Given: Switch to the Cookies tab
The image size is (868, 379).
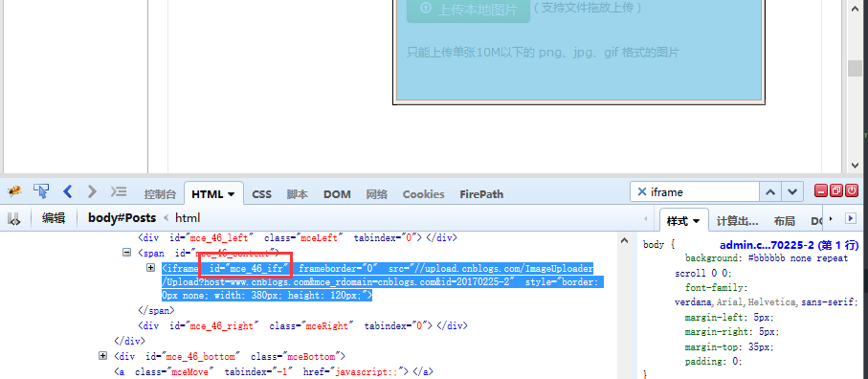Looking at the screenshot, I should point(424,194).
